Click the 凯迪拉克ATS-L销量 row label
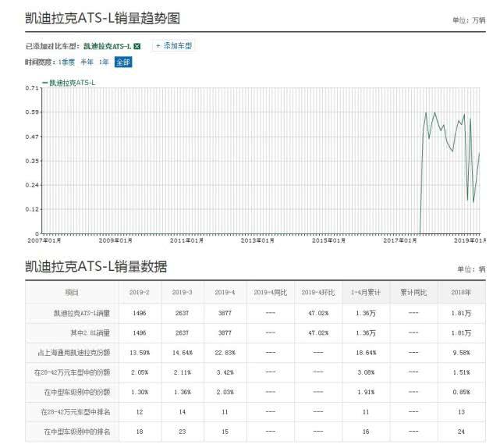500x448 pixels. (82, 313)
